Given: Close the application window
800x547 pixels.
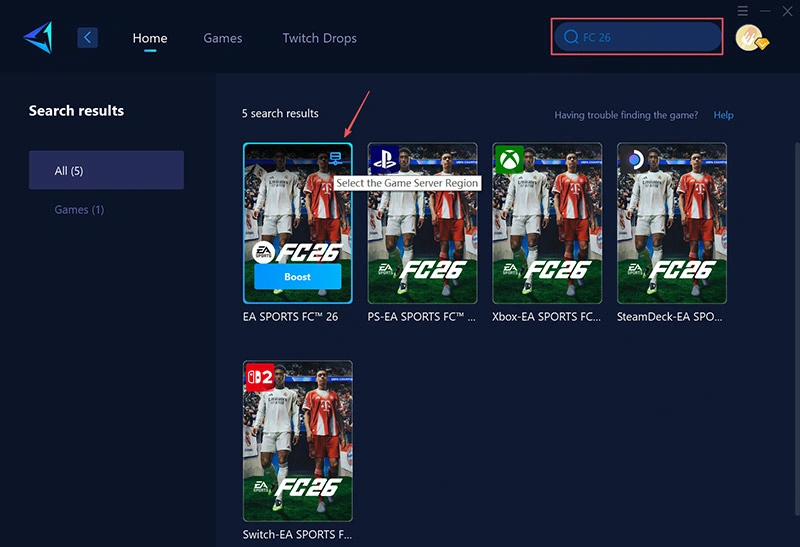Looking at the screenshot, I should point(787,11).
